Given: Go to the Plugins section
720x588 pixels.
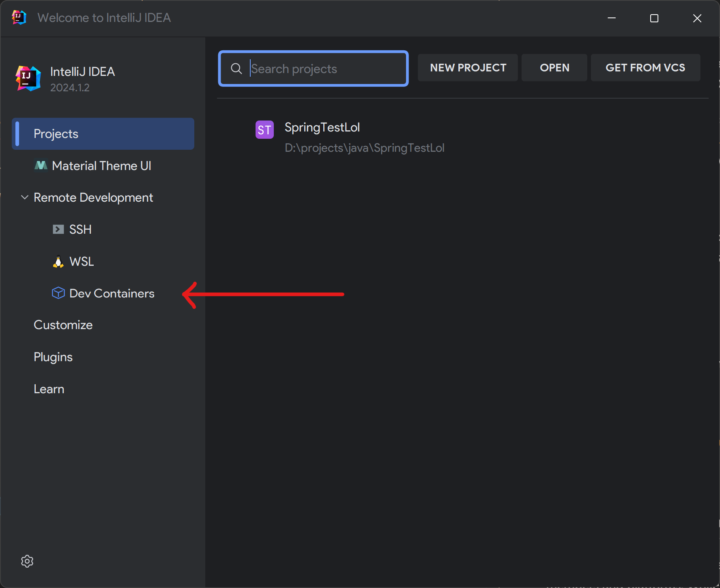Looking at the screenshot, I should point(53,357).
